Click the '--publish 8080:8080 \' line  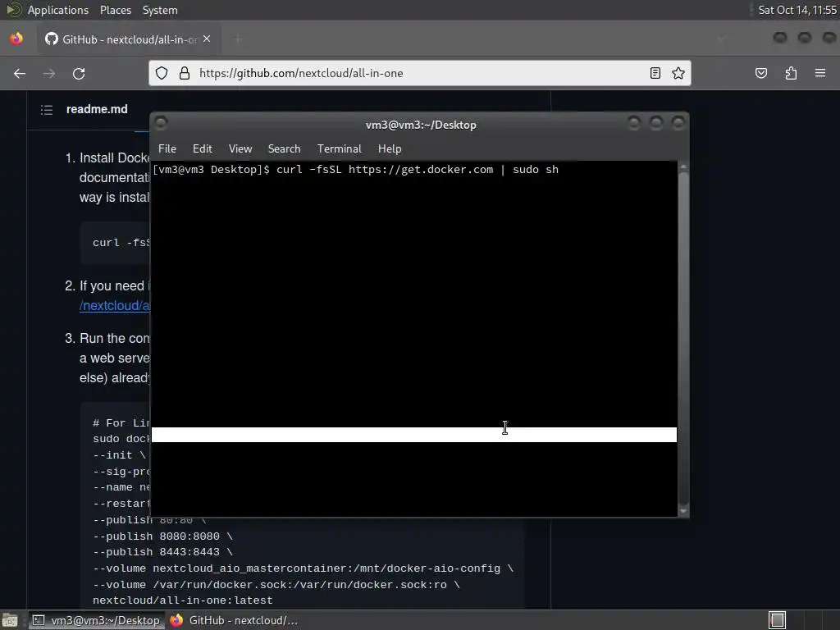point(162,536)
